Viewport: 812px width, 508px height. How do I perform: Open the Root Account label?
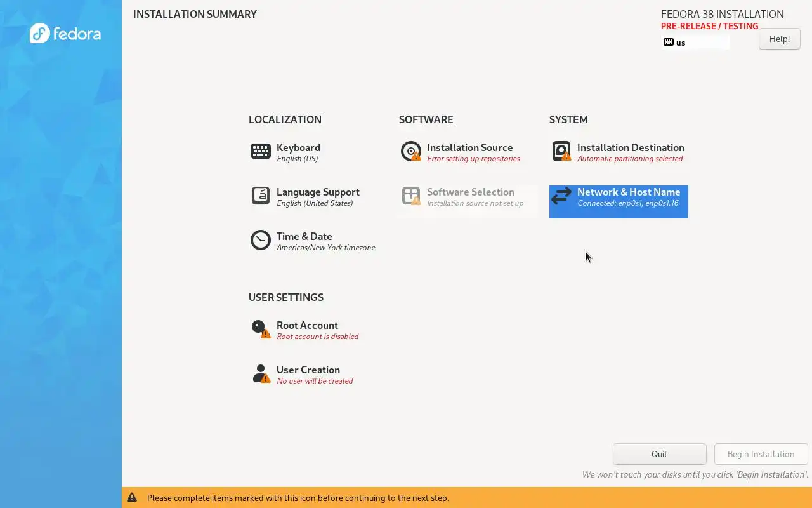pos(307,325)
